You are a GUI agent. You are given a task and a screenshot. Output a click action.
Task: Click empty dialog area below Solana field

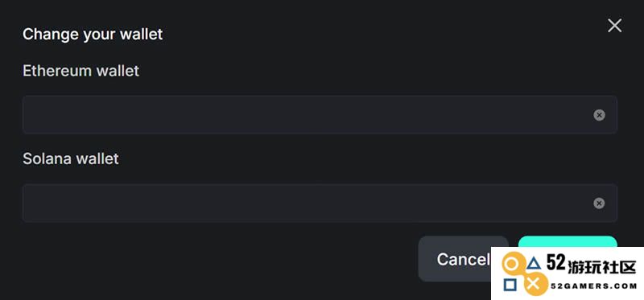click(205, 258)
